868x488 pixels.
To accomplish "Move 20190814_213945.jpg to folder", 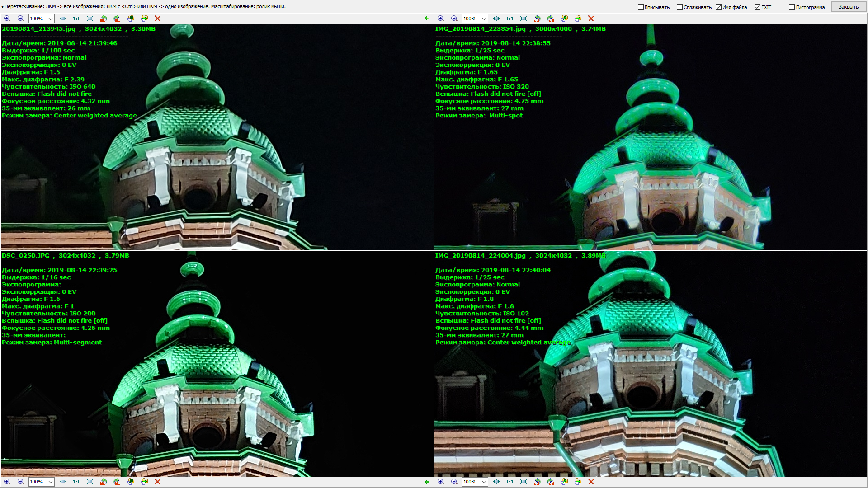I will [144, 19].
